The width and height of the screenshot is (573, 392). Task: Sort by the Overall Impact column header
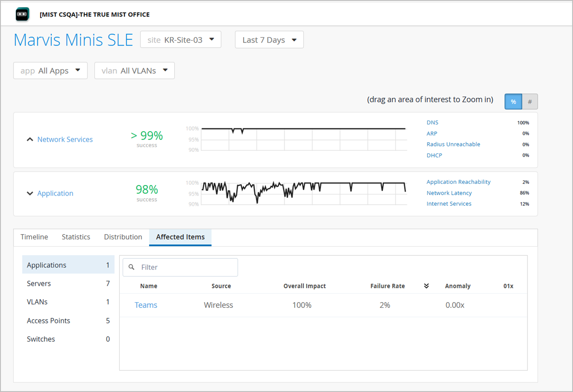(305, 286)
